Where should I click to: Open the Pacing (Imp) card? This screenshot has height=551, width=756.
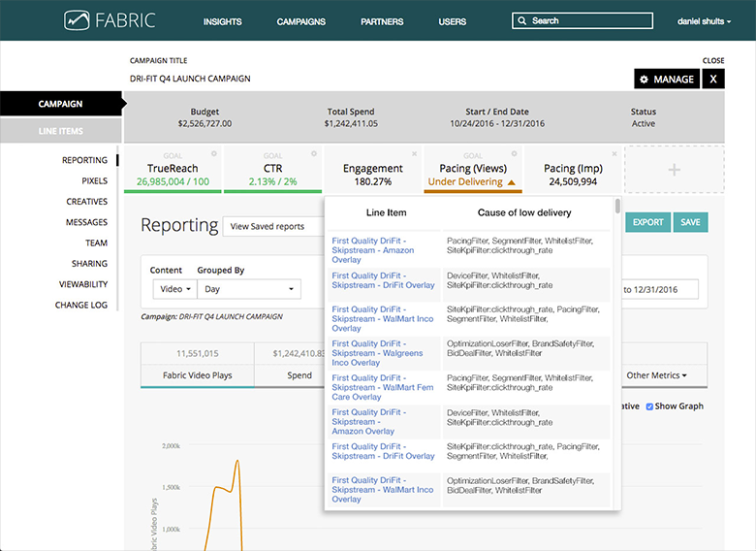pos(573,170)
